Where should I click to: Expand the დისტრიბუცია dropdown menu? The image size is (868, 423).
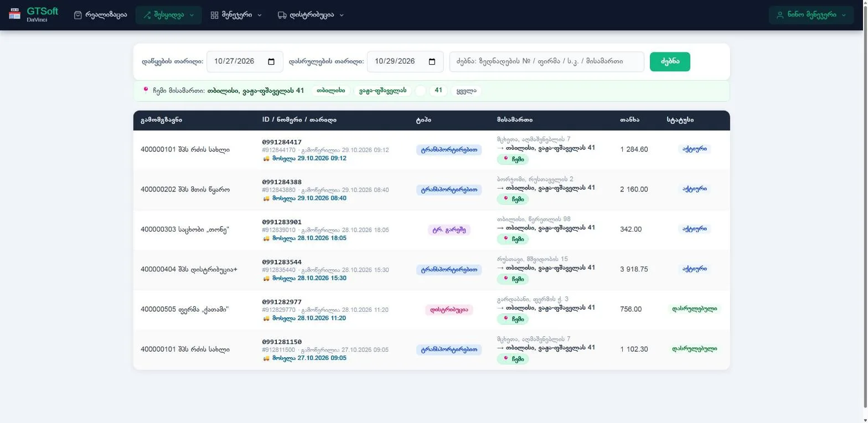(311, 15)
